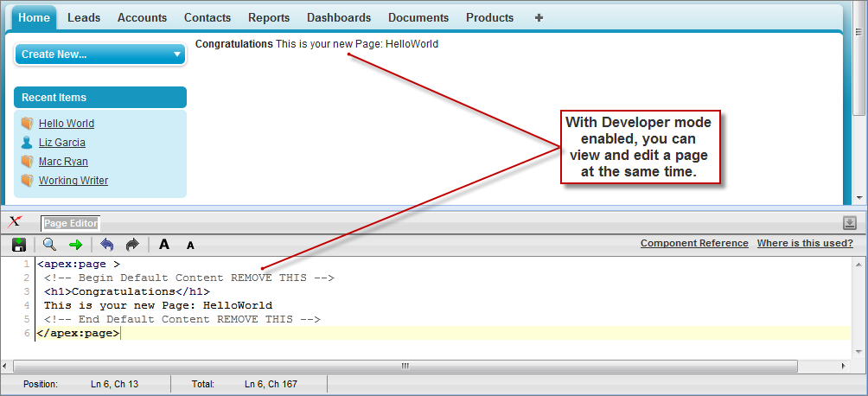The image size is (868, 396).
Task: Open the Dashboards tab
Action: click(339, 17)
